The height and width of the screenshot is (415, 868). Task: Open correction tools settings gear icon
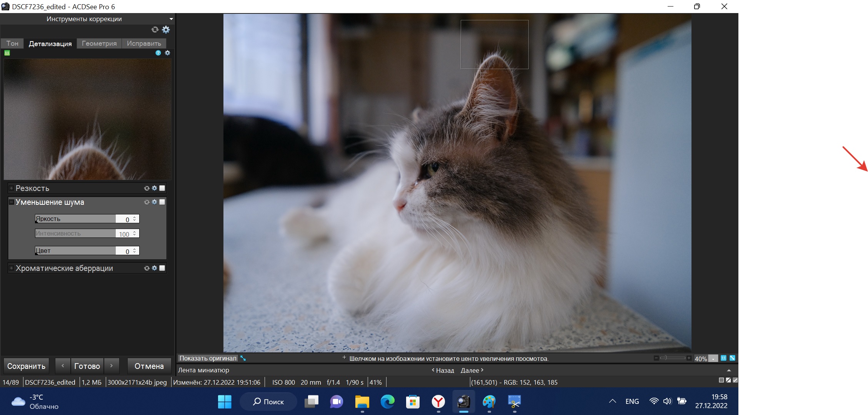pos(166,30)
